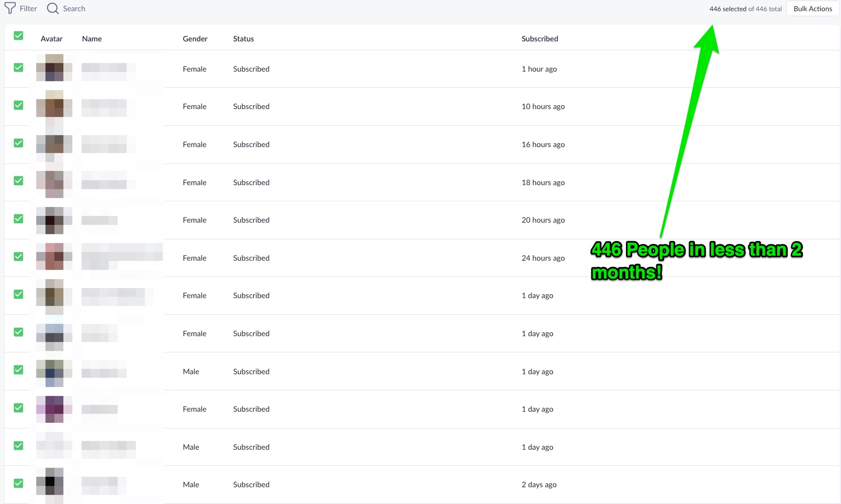Image resolution: width=841 pixels, height=504 pixels.
Task: Uncheck the subscriber from 10 hours ago
Action: coord(18,105)
